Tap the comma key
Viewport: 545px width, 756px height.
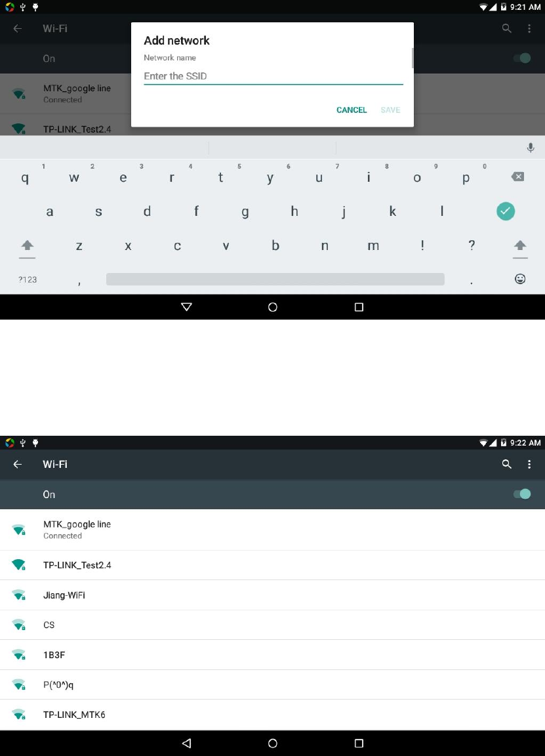(79, 282)
